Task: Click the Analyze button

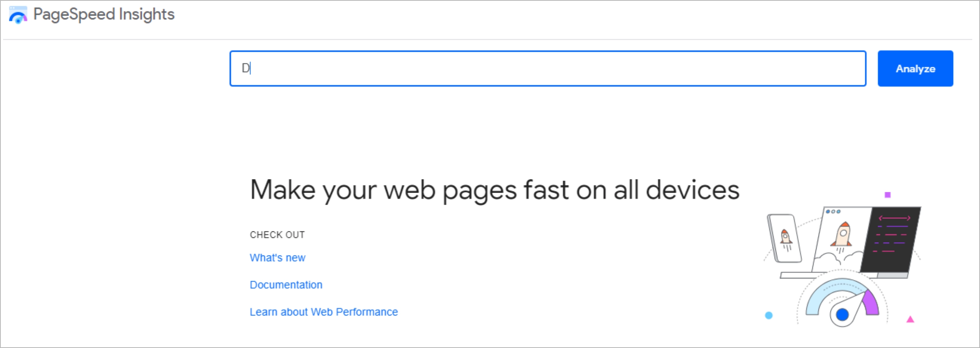Action: (915, 68)
